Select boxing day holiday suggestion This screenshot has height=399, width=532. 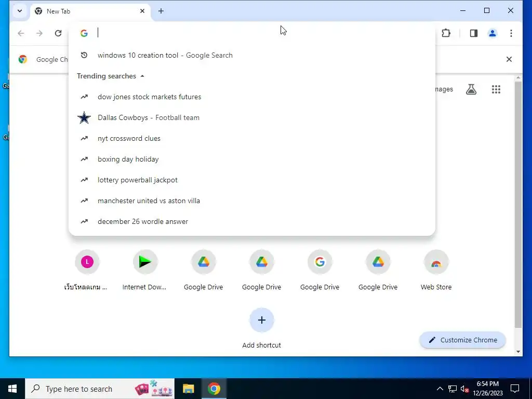(252, 159)
